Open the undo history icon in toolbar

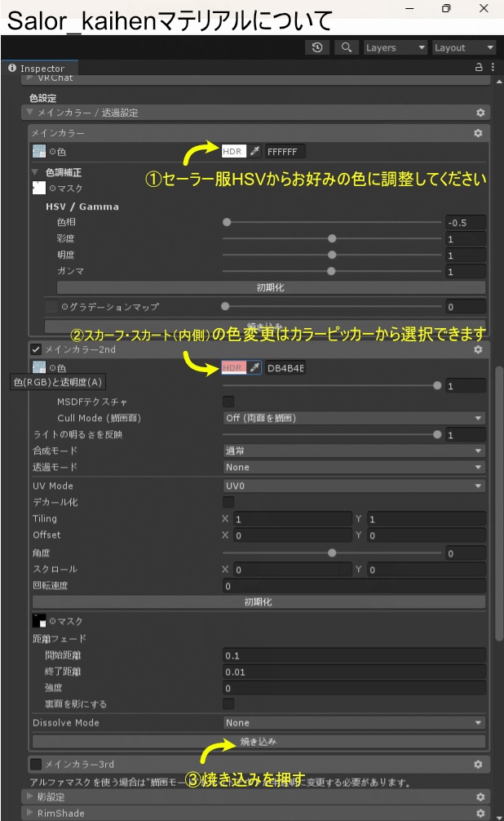point(317,47)
